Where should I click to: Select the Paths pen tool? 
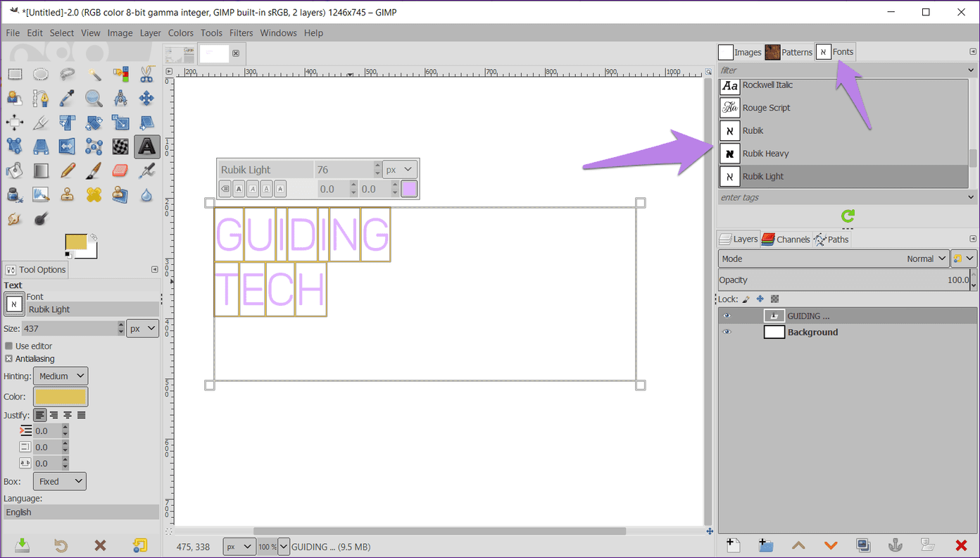pos(42,98)
